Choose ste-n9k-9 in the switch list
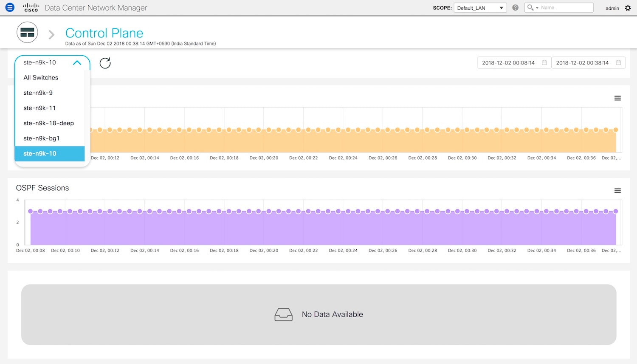The image size is (637, 364). pos(50,93)
